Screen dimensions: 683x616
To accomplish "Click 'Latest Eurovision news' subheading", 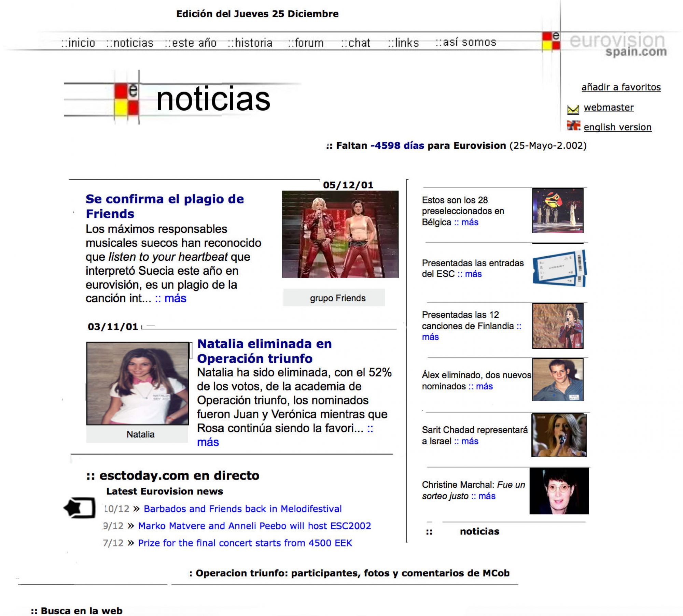I will click(x=165, y=491).
